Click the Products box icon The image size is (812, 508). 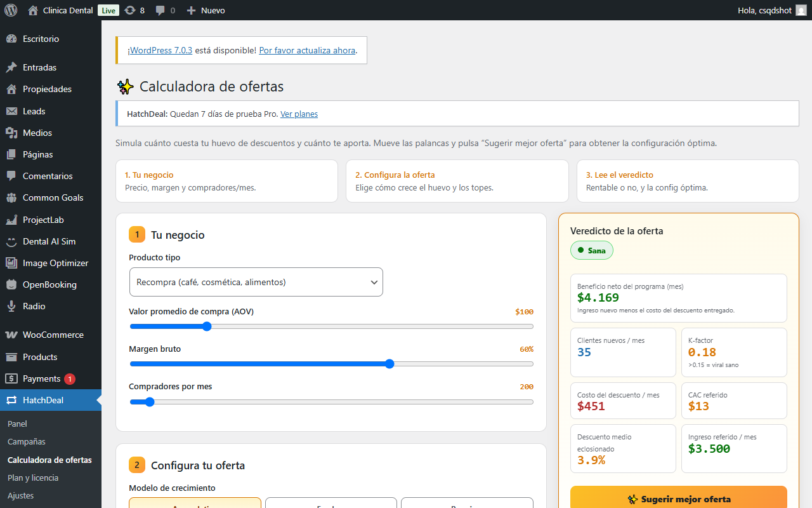[x=11, y=357]
